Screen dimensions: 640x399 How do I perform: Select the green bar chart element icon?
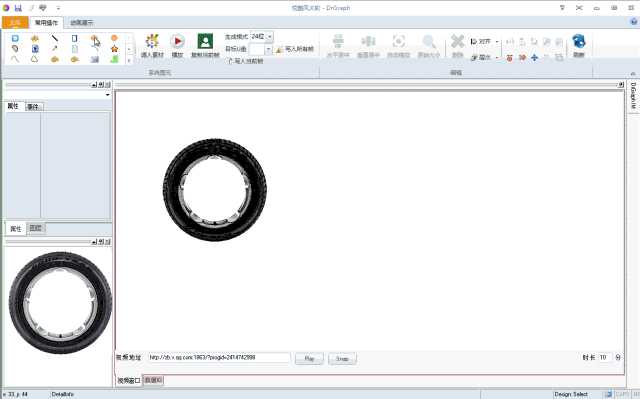click(114, 59)
